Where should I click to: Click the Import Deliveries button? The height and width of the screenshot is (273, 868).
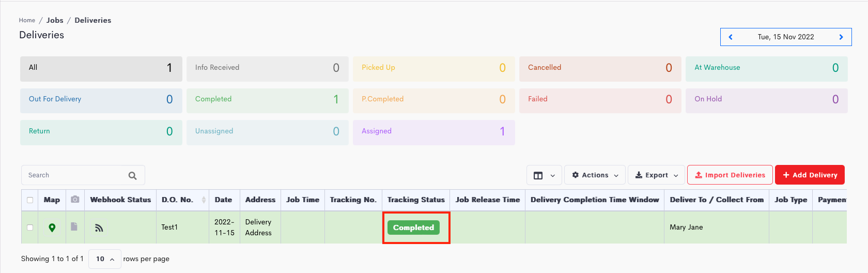coord(730,175)
